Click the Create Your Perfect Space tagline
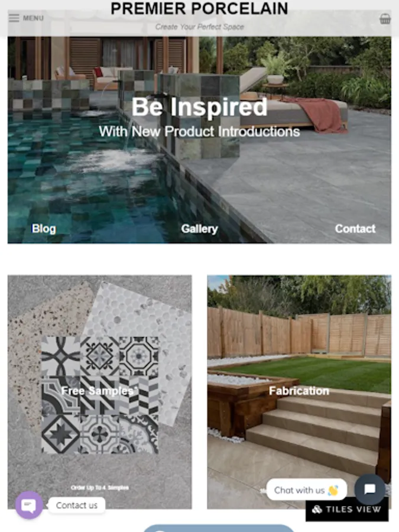Viewport: 399px width, 532px height. click(x=200, y=27)
